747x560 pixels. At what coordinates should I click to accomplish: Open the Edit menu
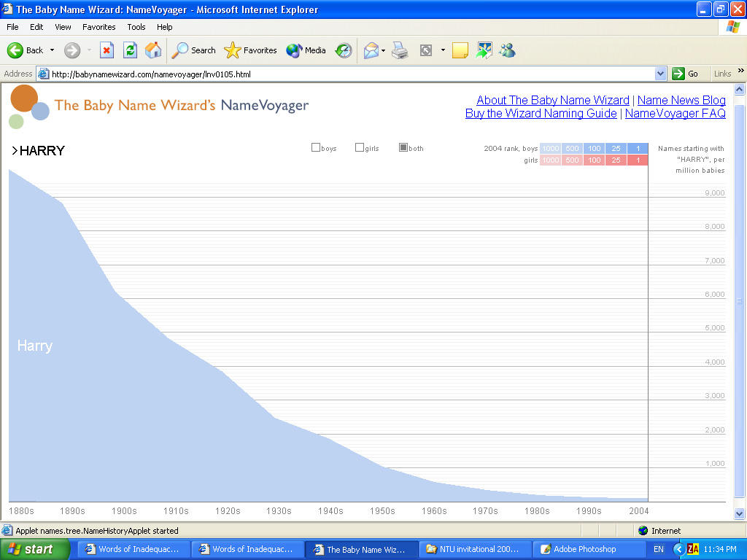pyautogui.click(x=36, y=27)
